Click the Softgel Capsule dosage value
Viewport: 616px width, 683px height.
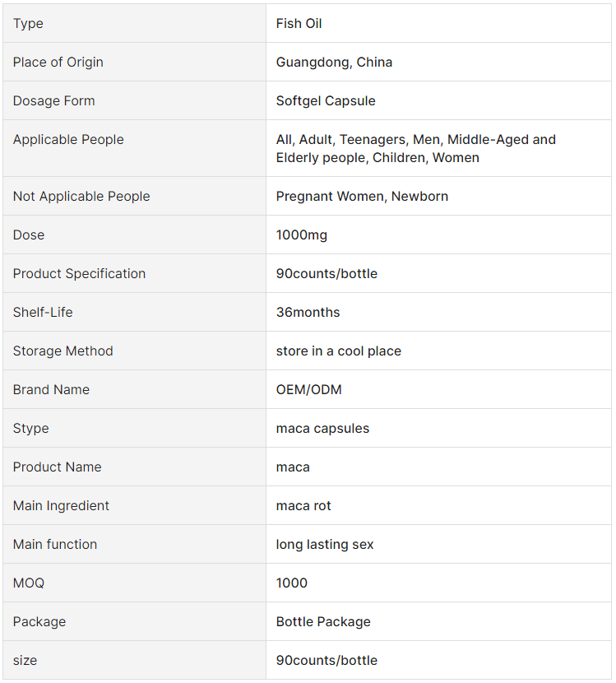pos(326,101)
